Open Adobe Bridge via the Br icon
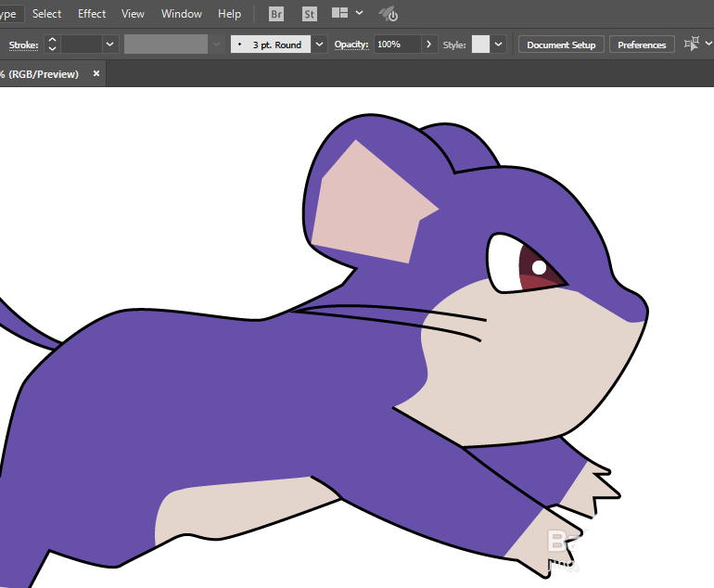Image resolution: width=714 pixels, height=588 pixels. [x=276, y=14]
